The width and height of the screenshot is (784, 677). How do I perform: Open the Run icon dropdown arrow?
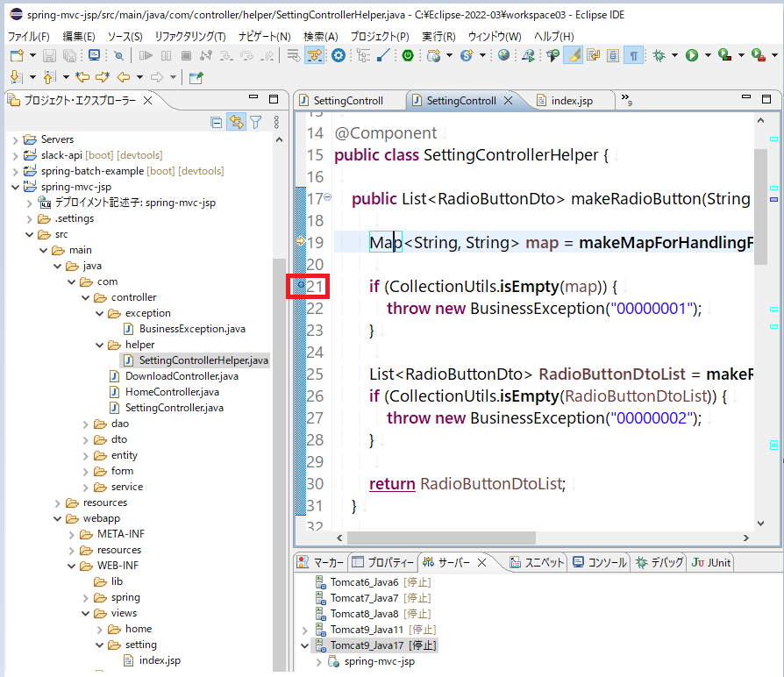[708, 55]
